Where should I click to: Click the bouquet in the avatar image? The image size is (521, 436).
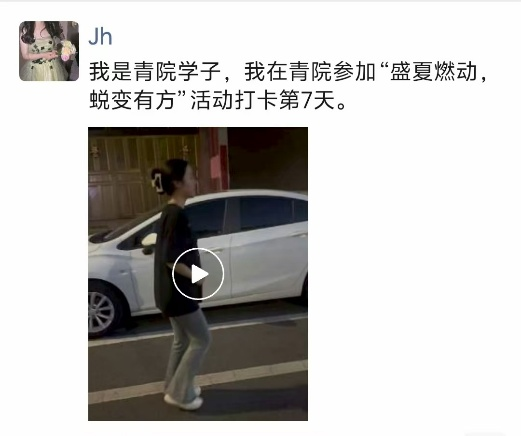pos(68,50)
